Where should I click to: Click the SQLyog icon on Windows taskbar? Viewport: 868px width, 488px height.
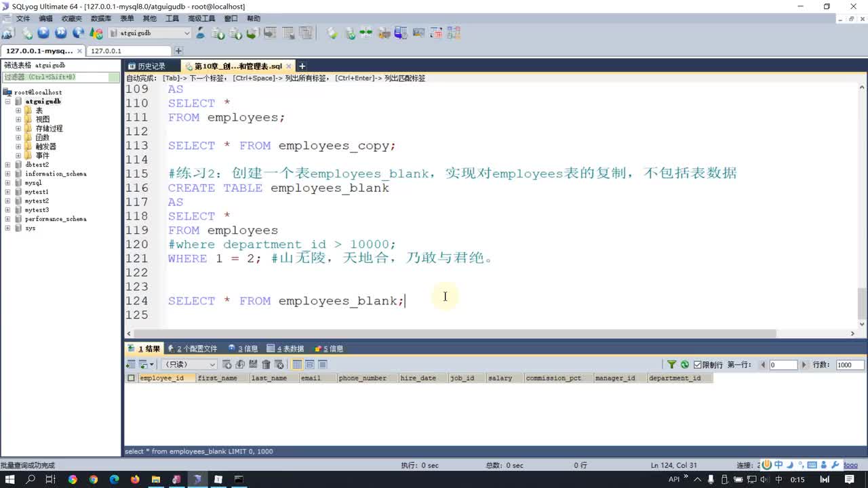tap(197, 479)
